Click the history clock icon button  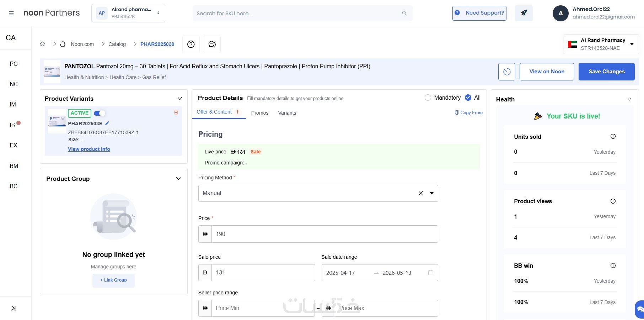[507, 72]
